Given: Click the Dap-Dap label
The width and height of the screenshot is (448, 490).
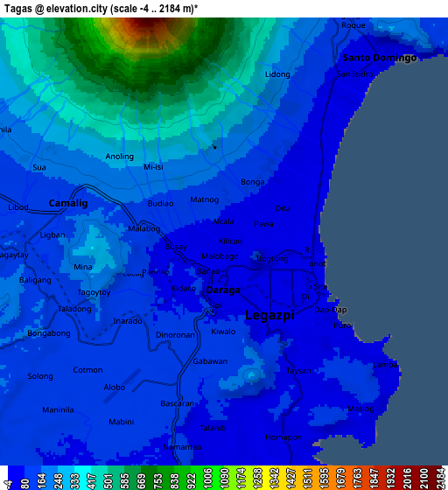Looking at the screenshot, I should (331, 310).
